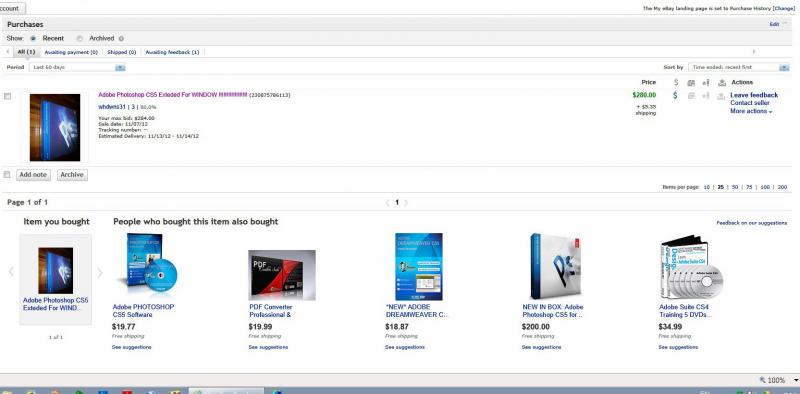Click the greyed feedback left icon in Photoshop row

click(x=706, y=96)
